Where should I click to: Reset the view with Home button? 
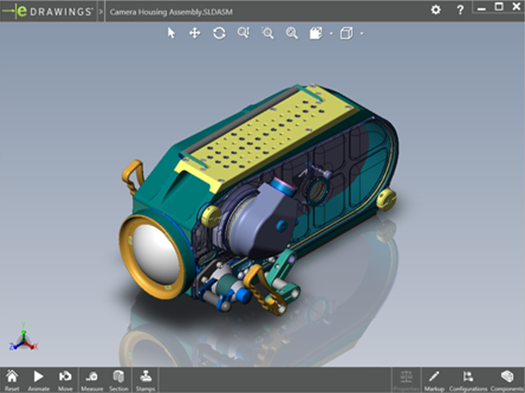pyautogui.click(x=12, y=380)
